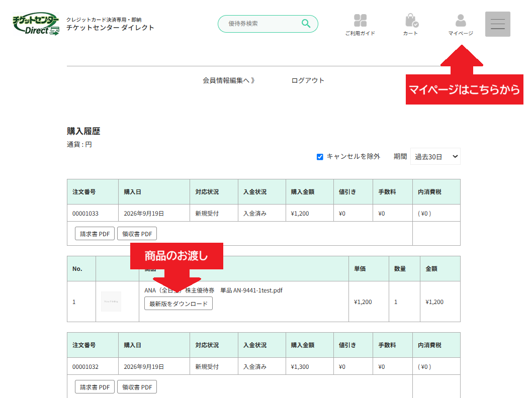The width and height of the screenshot is (532, 398).
Task: Click the 購入履歴 heading
Action: coord(83,131)
